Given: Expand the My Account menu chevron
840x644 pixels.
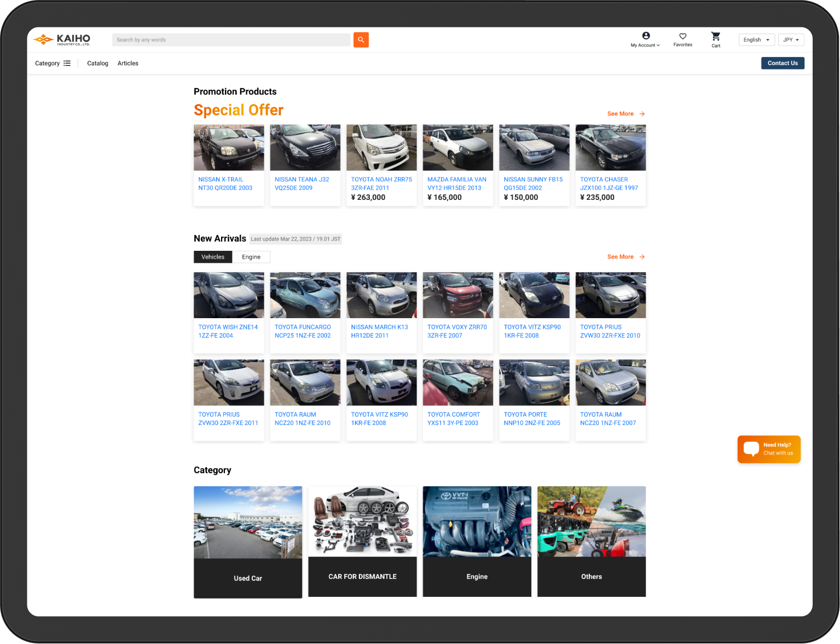Looking at the screenshot, I should click(658, 45).
